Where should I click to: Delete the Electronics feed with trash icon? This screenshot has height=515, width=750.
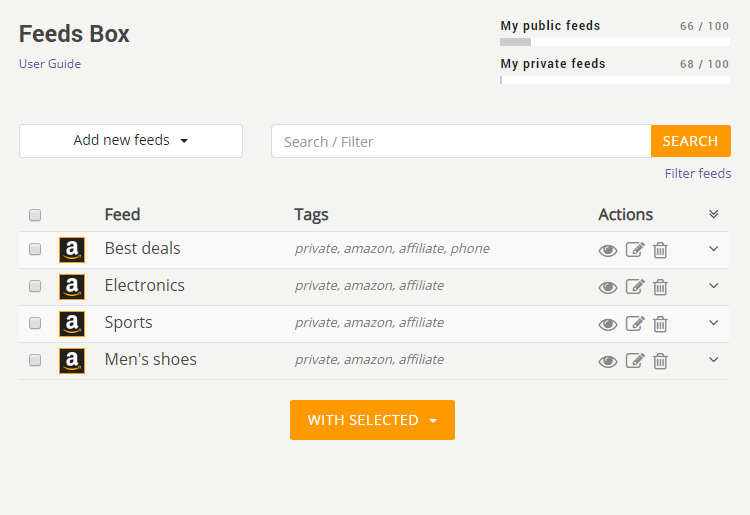(660, 287)
